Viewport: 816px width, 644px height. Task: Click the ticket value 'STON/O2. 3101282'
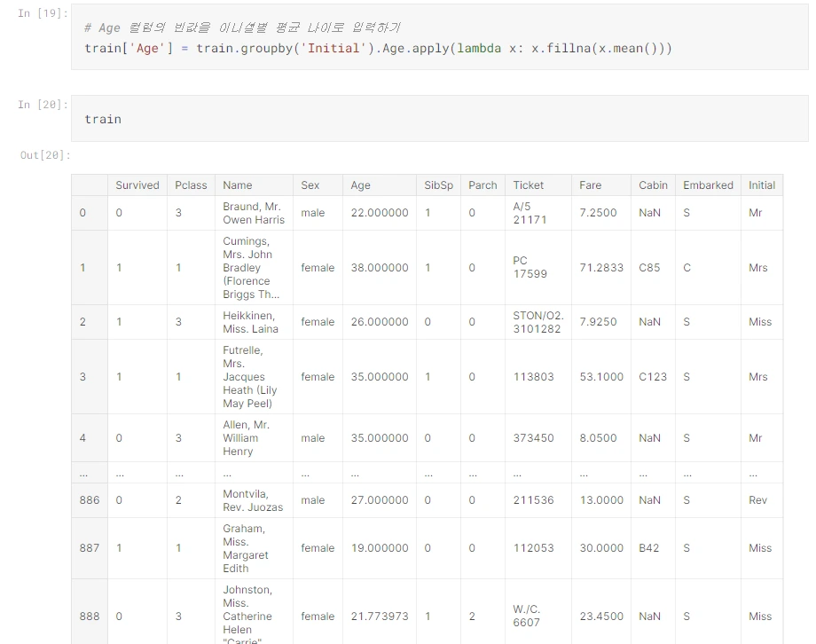[538, 322]
